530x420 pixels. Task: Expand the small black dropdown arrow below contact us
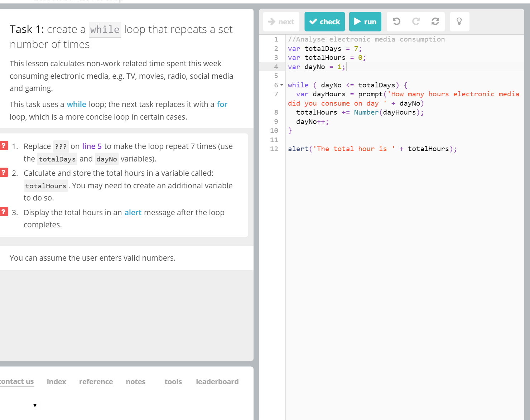pyautogui.click(x=35, y=405)
